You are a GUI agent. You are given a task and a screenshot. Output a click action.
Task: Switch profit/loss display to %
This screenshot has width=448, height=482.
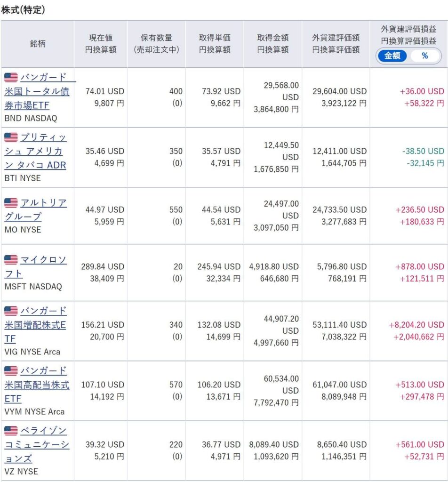[x=425, y=56]
